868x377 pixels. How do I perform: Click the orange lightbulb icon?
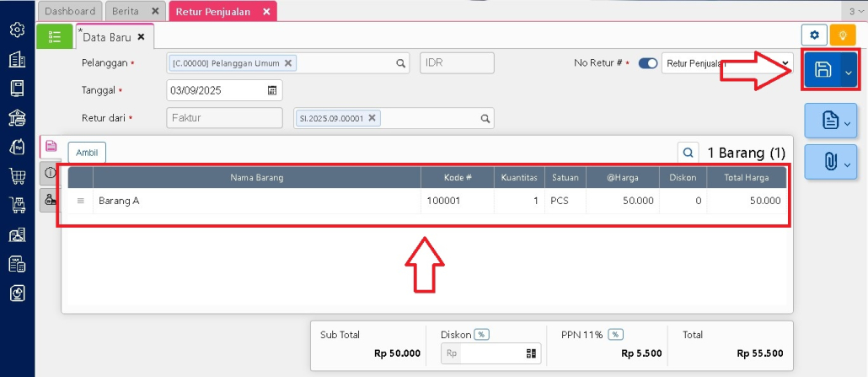click(x=841, y=35)
